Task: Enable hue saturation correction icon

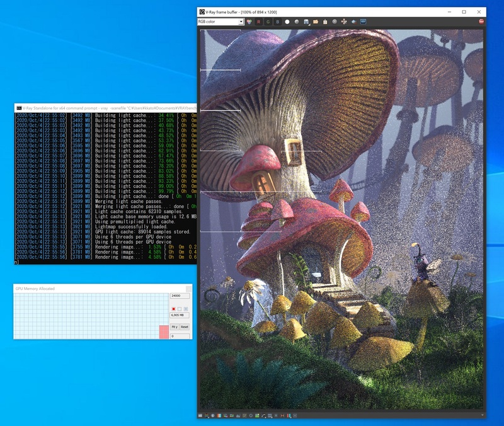Action: tap(226, 415)
